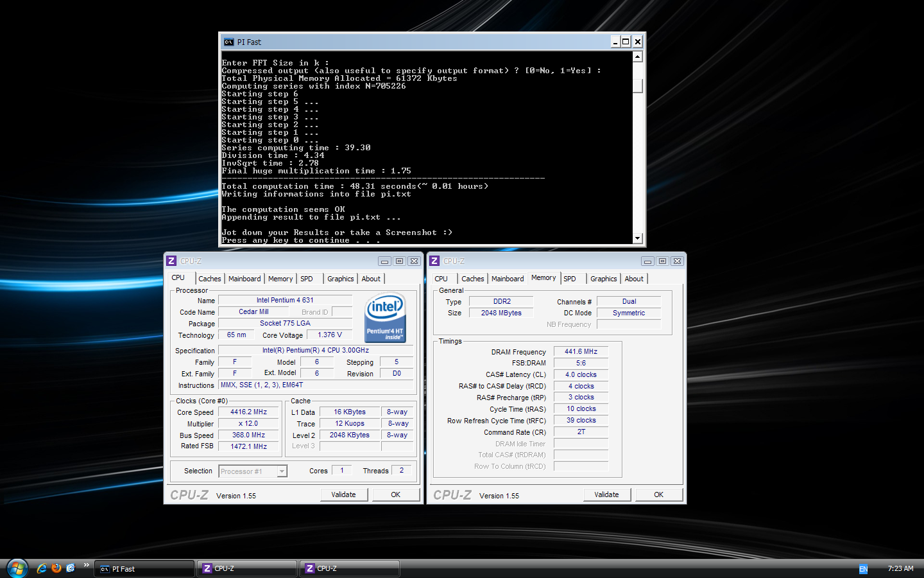
Task: Maximize the PI Fast console window
Action: click(626, 42)
